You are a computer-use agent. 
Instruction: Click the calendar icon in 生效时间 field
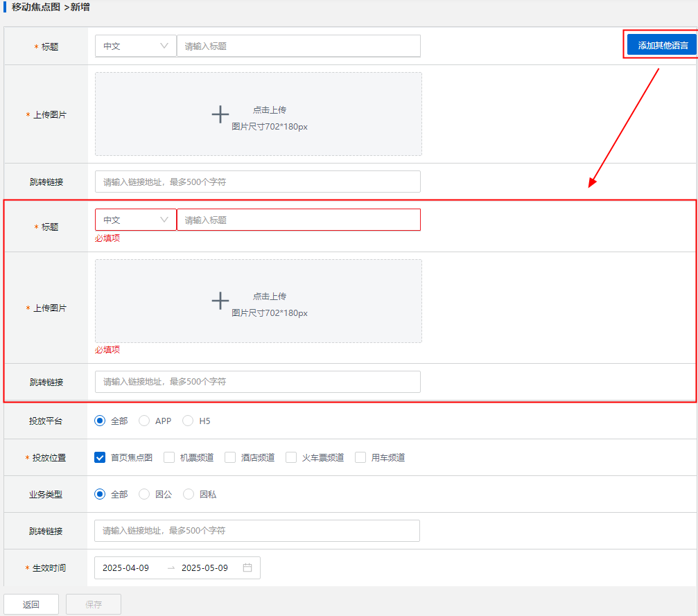(x=247, y=567)
